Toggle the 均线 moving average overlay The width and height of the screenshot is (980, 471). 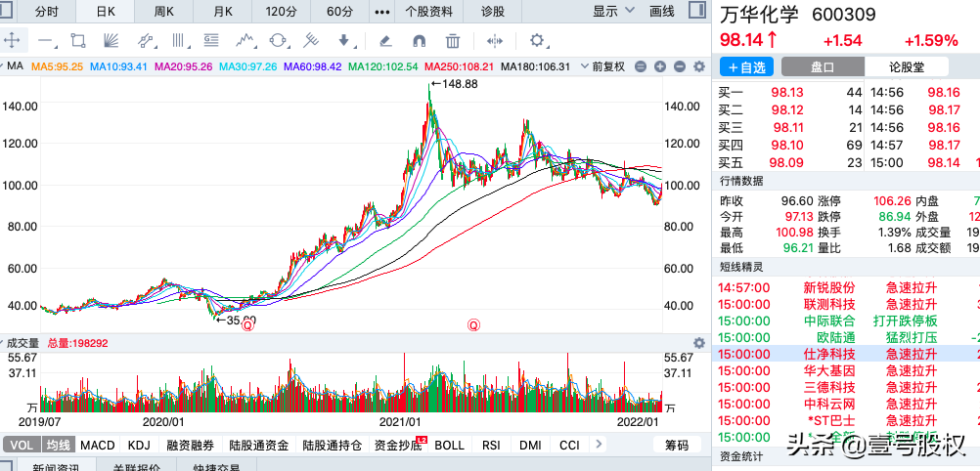point(59,445)
